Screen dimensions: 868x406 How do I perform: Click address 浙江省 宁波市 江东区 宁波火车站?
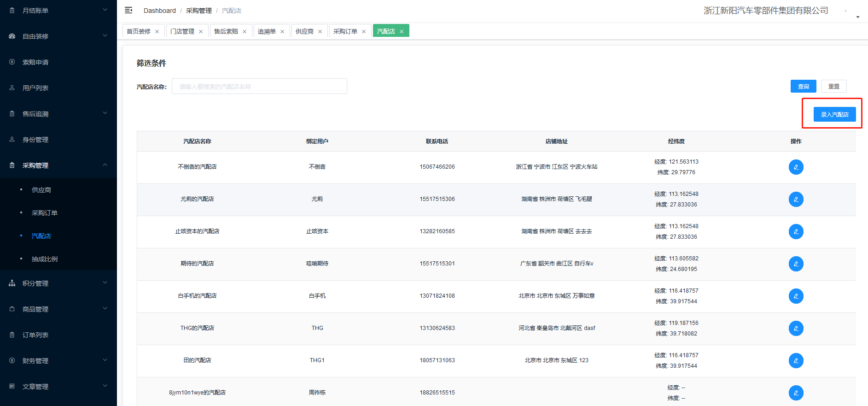point(557,167)
